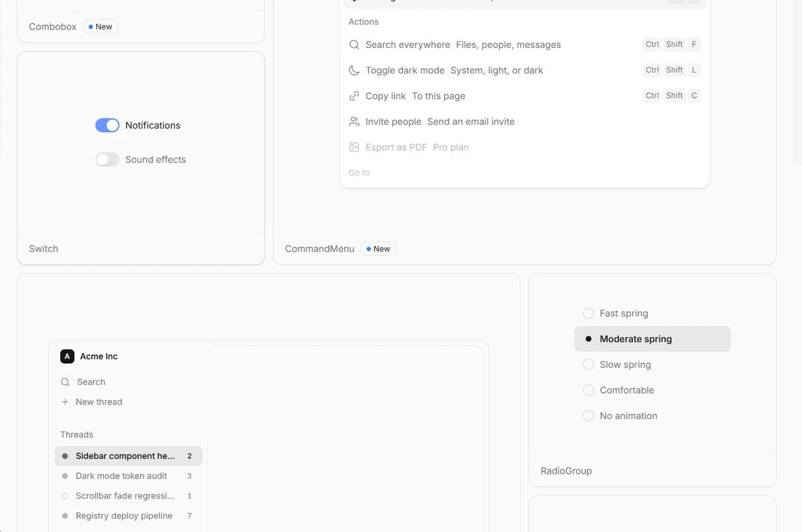Enable the Sound effects switch
This screenshot has width=802, height=532.
point(107,160)
